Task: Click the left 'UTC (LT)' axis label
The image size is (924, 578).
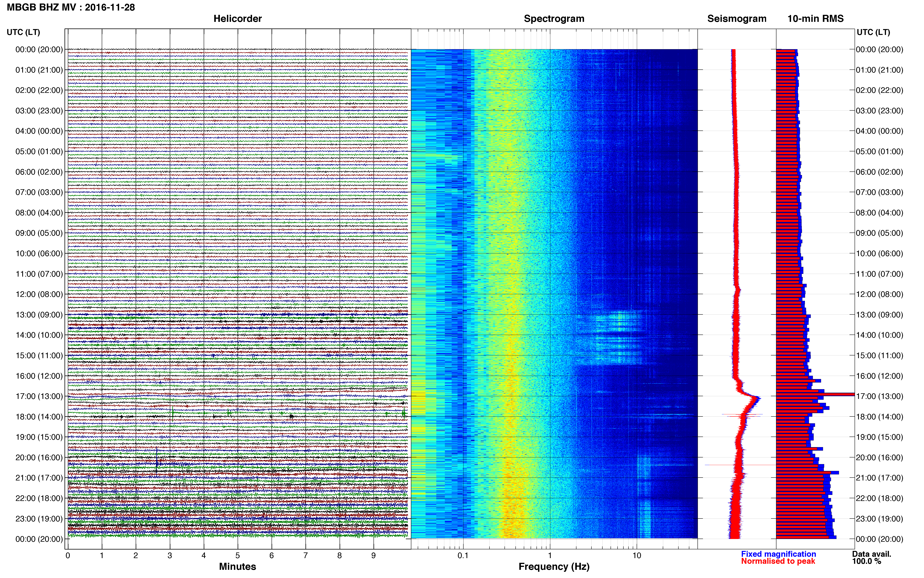Action: point(23,32)
